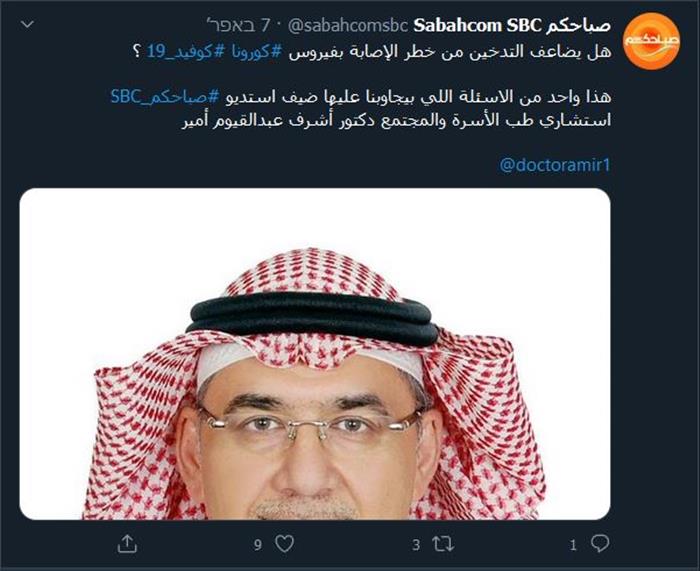Click the like count number 9

click(258, 545)
